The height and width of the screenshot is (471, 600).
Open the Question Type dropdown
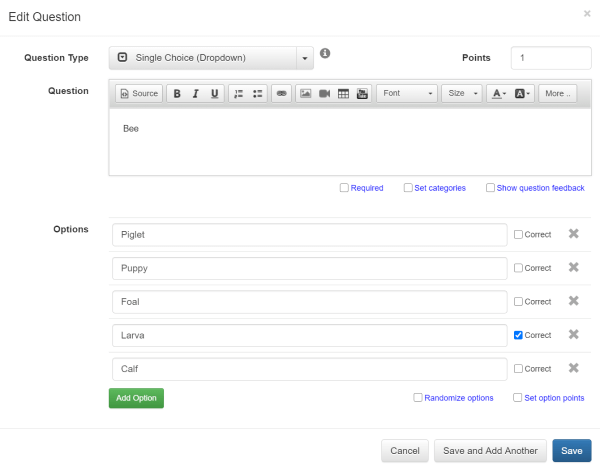point(211,58)
